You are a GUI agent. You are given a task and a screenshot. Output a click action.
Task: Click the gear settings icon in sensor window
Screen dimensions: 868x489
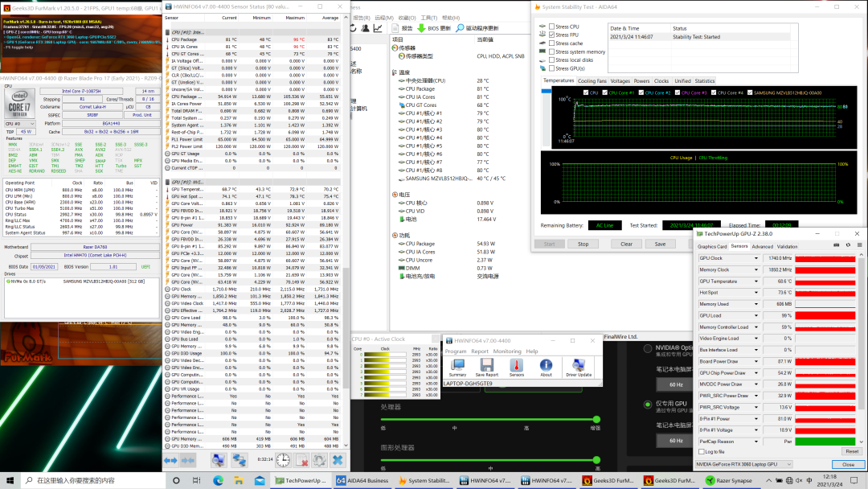point(320,460)
